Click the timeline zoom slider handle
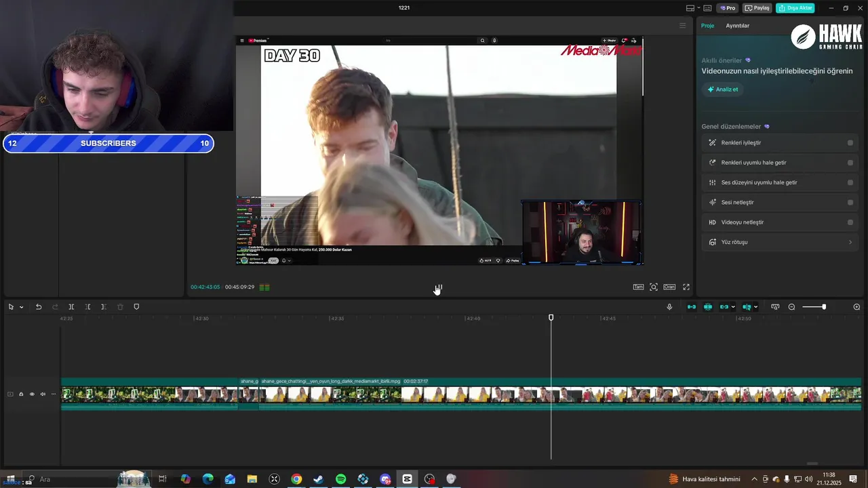 (824, 307)
